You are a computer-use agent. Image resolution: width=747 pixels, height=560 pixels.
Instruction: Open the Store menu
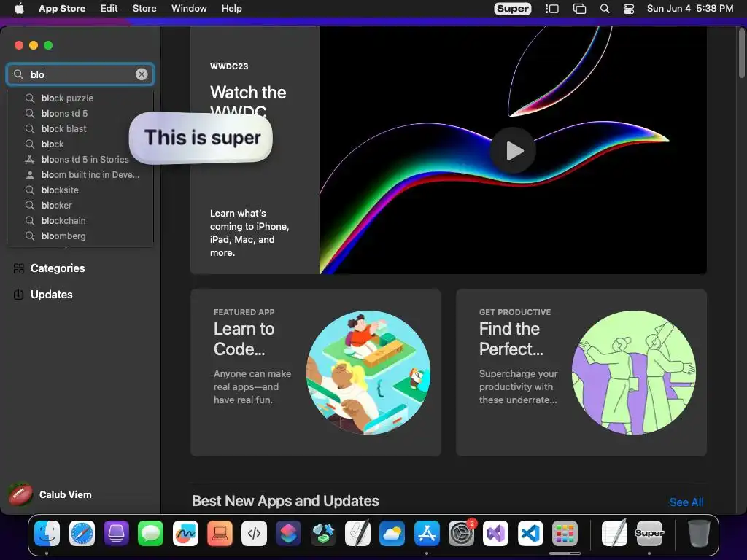144,9
